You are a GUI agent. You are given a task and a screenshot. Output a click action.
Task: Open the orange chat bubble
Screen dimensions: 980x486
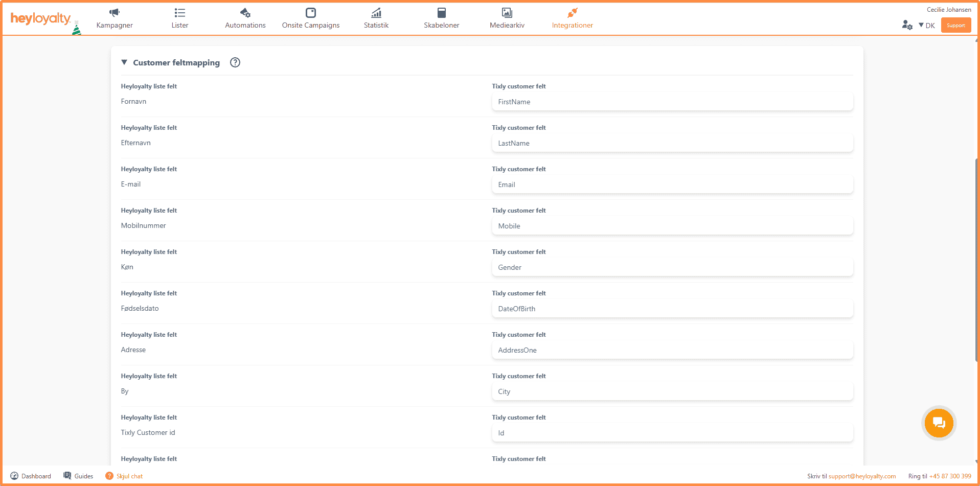[x=939, y=423]
